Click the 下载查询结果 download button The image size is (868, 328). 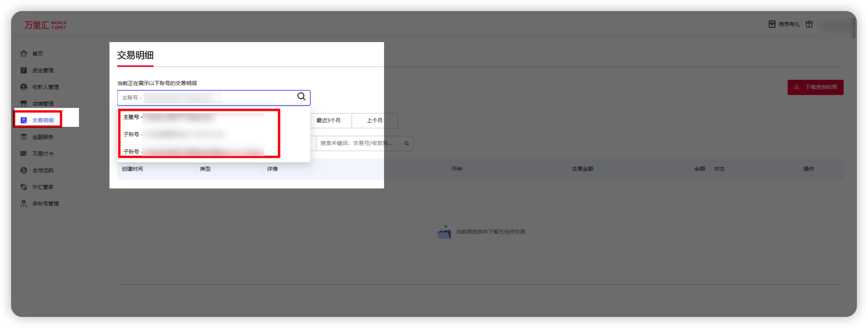tap(815, 87)
